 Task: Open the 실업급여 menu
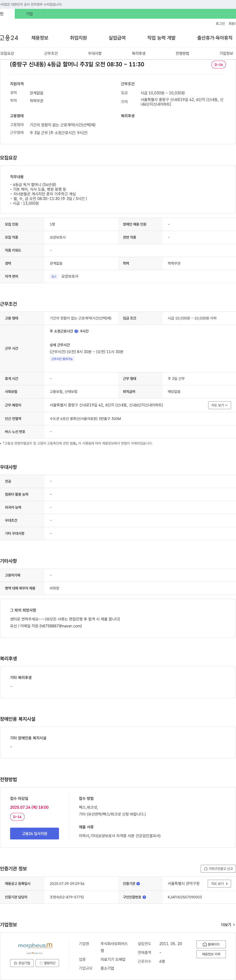117,38
